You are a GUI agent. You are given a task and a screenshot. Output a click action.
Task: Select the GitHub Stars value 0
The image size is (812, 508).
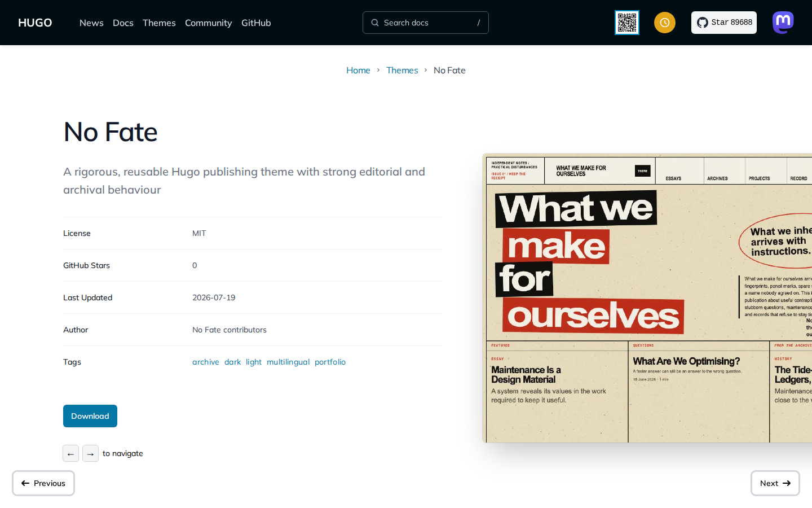click(x=195, y=265)
